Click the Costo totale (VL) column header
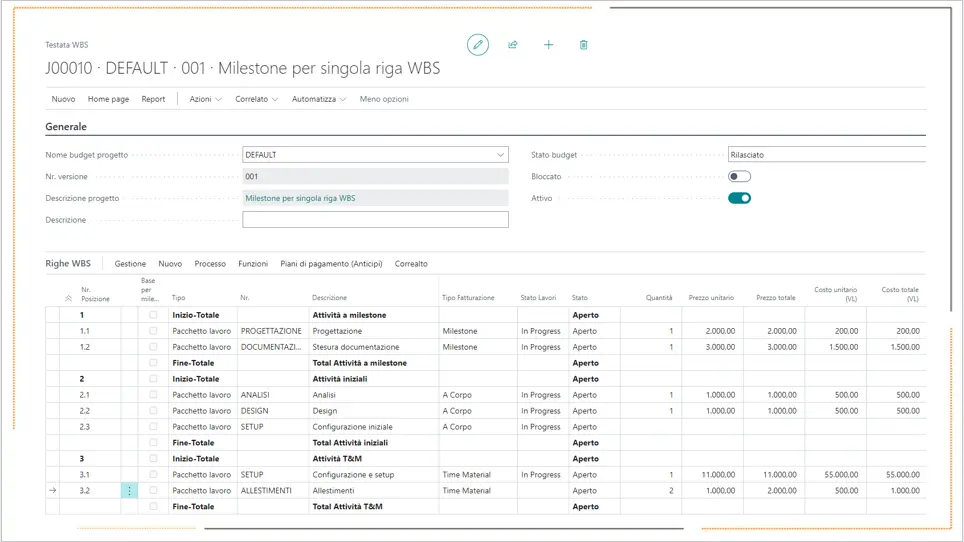 tap(900, 294)
